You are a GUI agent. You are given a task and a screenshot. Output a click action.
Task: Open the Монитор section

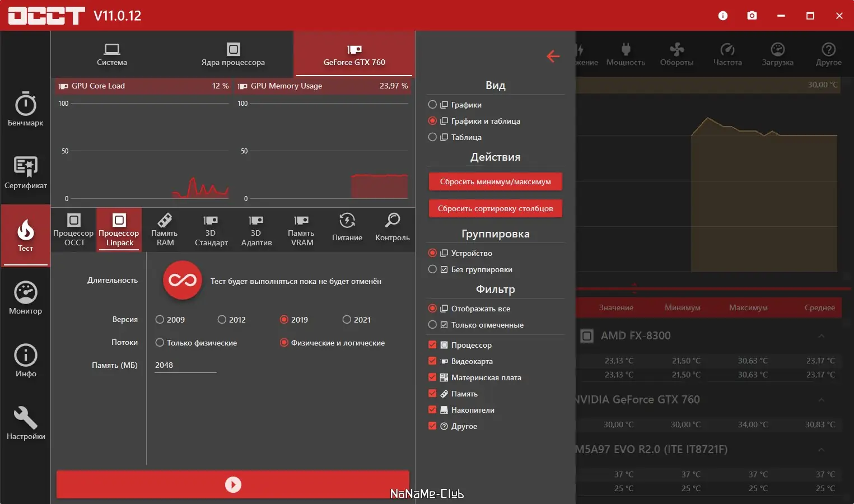[x=26, y=297]
